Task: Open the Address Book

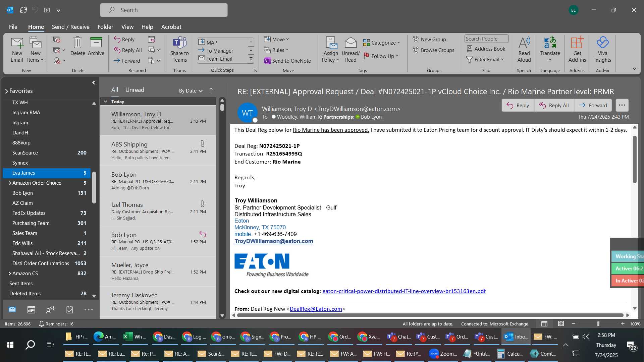Action: click(486, 49)
